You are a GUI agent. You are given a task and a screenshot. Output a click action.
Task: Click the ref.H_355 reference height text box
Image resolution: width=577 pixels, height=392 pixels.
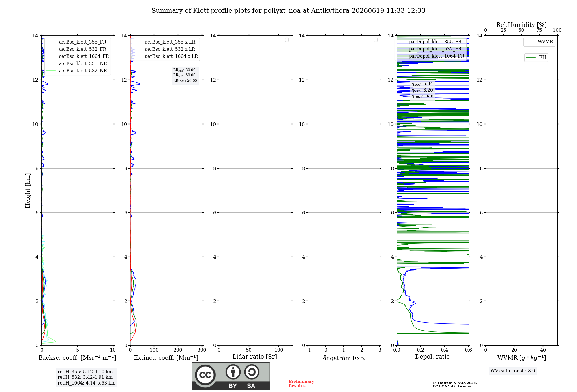pos(87,377)
